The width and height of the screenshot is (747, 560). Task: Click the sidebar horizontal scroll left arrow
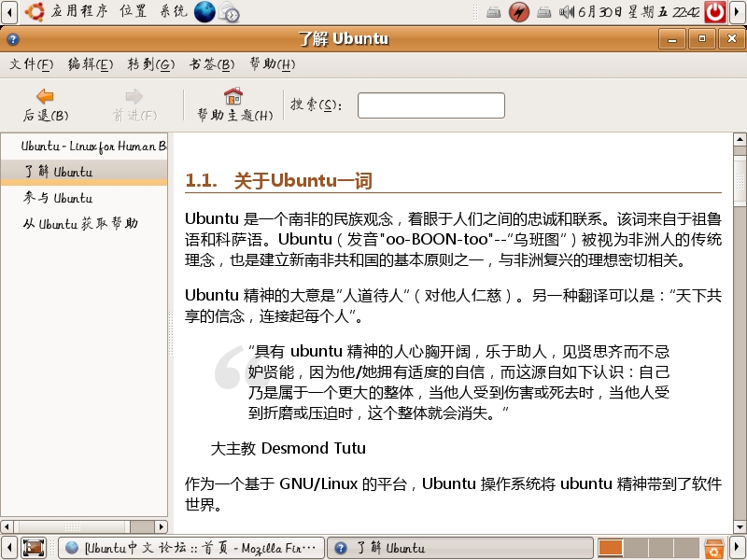click(x=7, y=526)
